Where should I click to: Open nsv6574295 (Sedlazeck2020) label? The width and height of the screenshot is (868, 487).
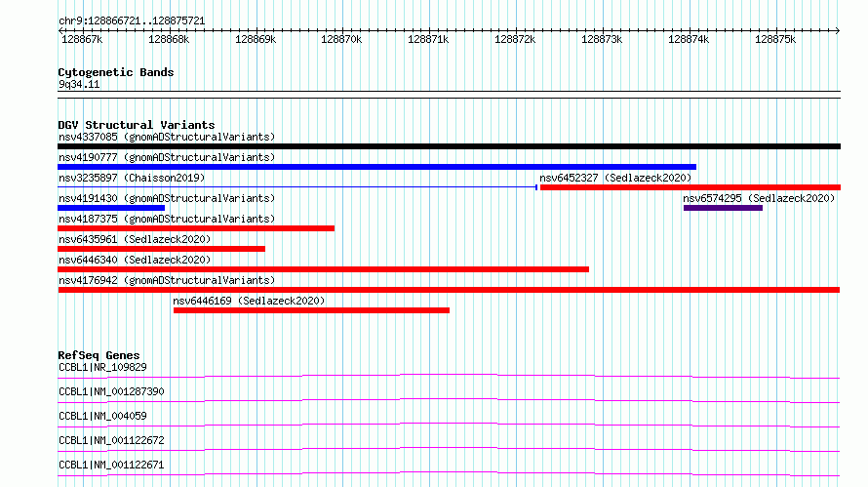pos(759,198)
